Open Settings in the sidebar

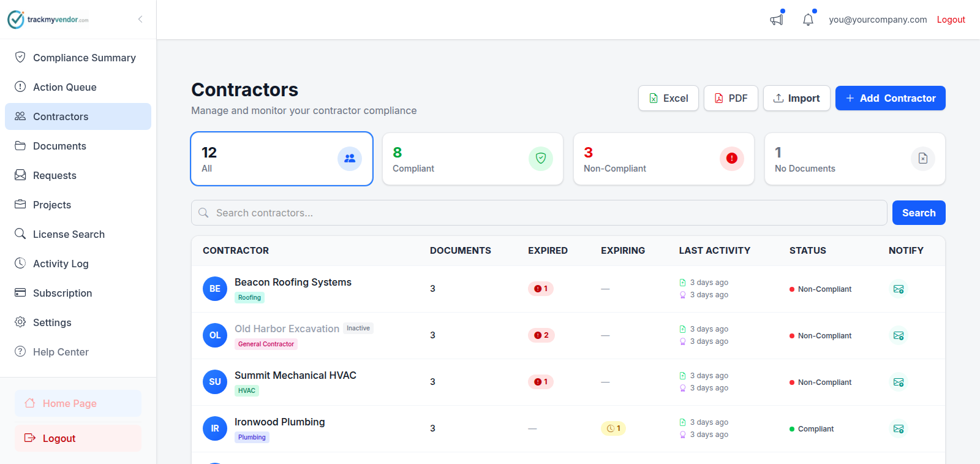pos(78,322)
